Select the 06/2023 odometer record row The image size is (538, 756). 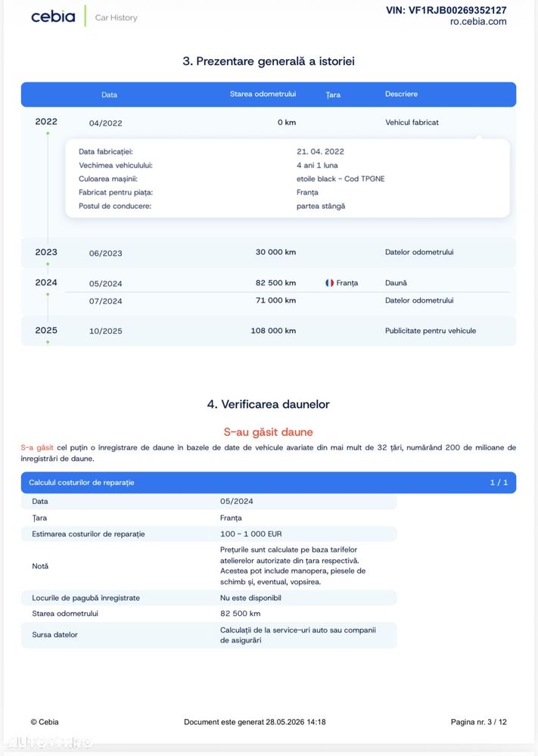(269, 253)
